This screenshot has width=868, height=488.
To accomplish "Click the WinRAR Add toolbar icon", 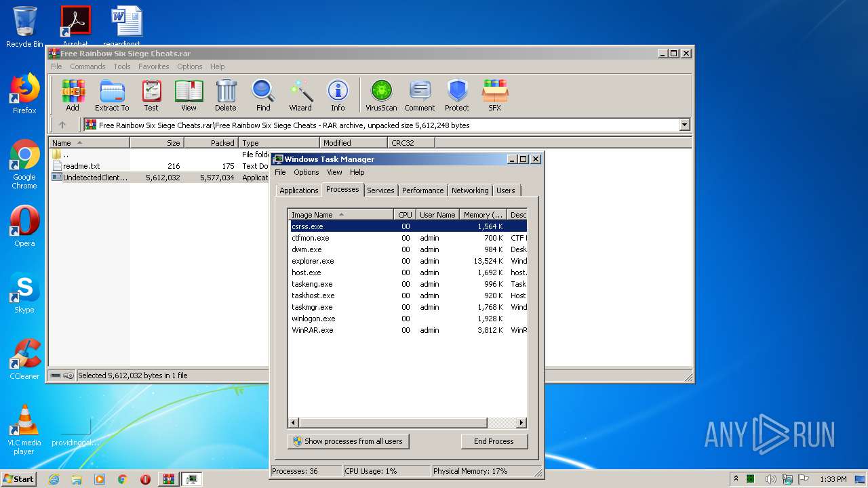I will pos(73,95).
